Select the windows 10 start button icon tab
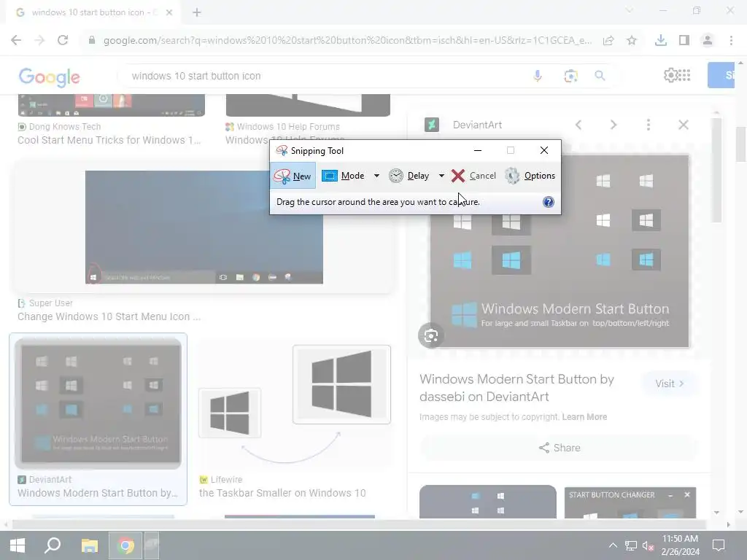 [x=93, y=13]
